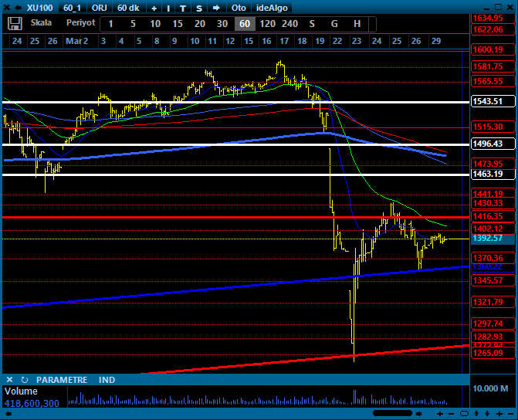Click the 'Mar 2' date on time axis

point(76,41)
